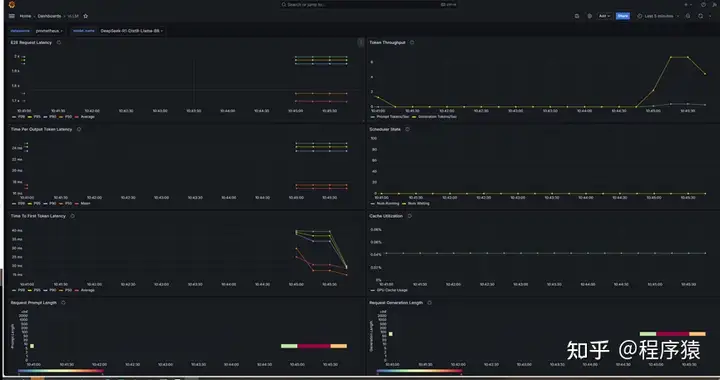
Task: Open the Token Throughput panel title
Action: 388,42
